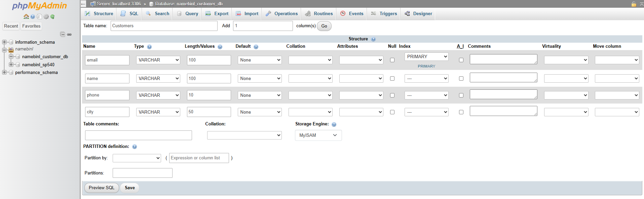Expand the information_schema tree node
This screenshot has width=644, height=199.
pos(4,42)
